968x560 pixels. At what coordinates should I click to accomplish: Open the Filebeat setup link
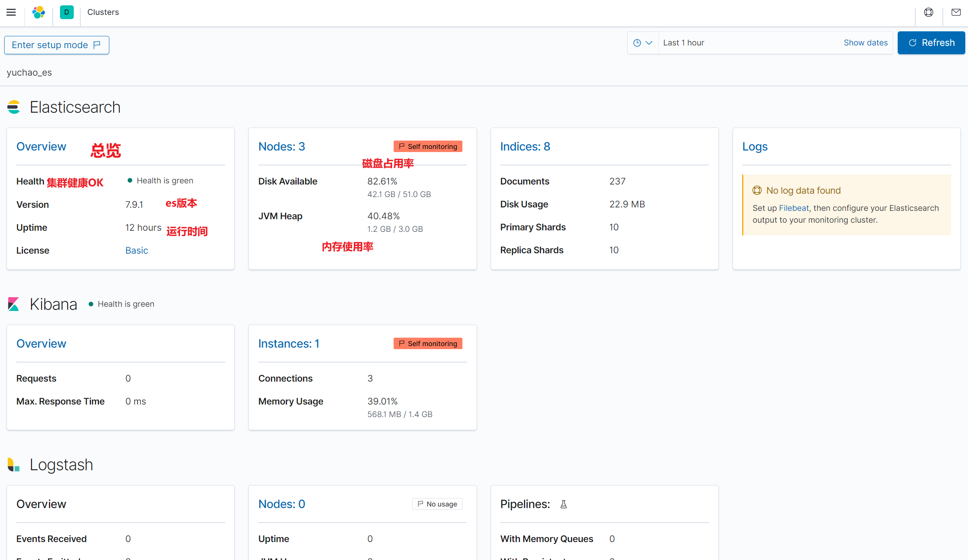tap(794, 208)
